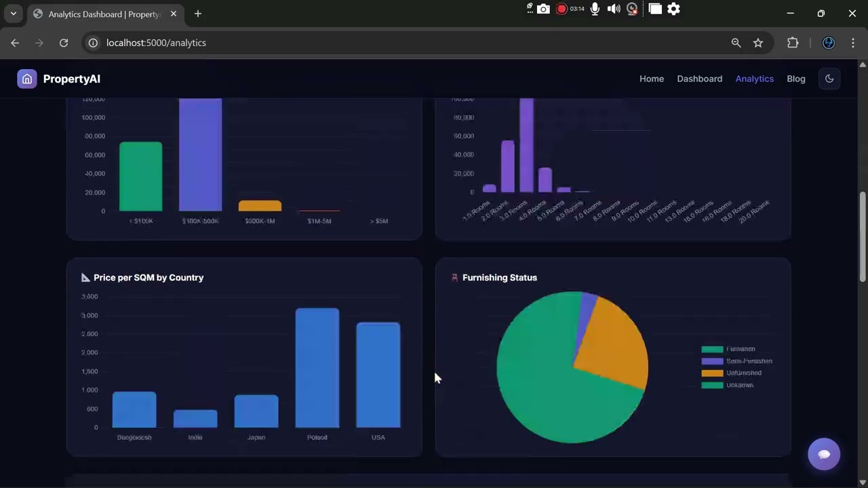Viewport: 868px width, 488px height.
Task: Toggle the Semi-Furnished legend entry
Action: [736, 361]
